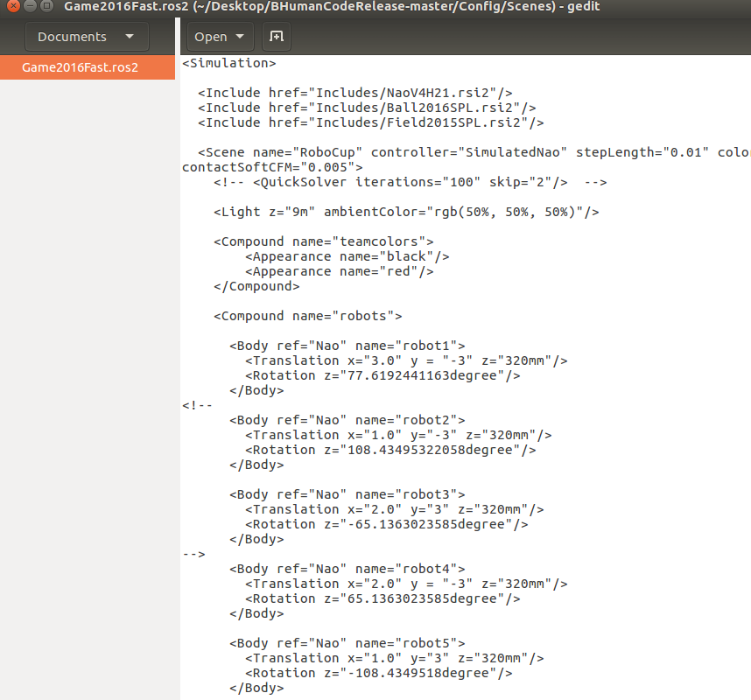Click the Include NaoV4H21.rsi2 line
Screen dimensions: 751x700
[354, 93]
